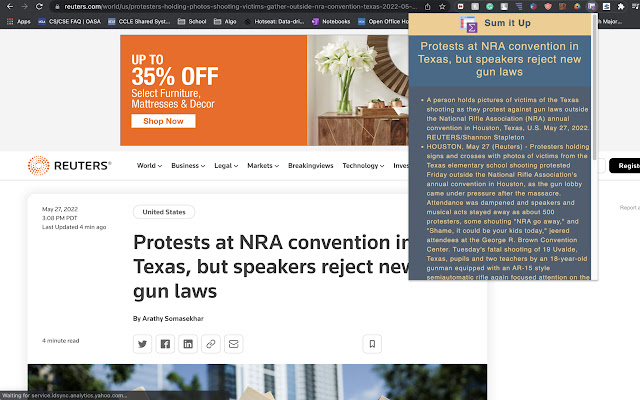This screenshot has width=640, height=400.
Task: Expand the World dropdown menu
Action: pyautogui.click(x=150, y=166)
